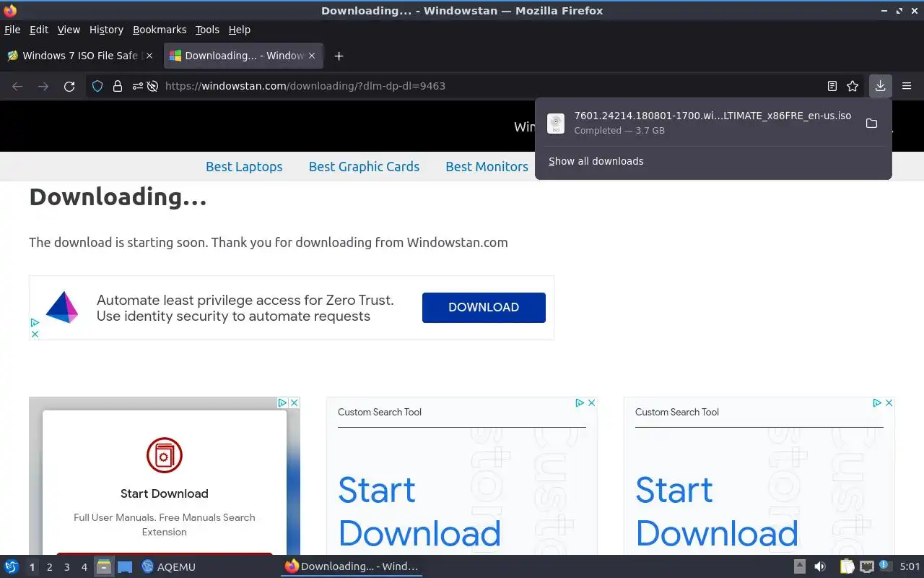
Task: Click the autoplay blocked icon in address bar
Action: click(152, 86)
